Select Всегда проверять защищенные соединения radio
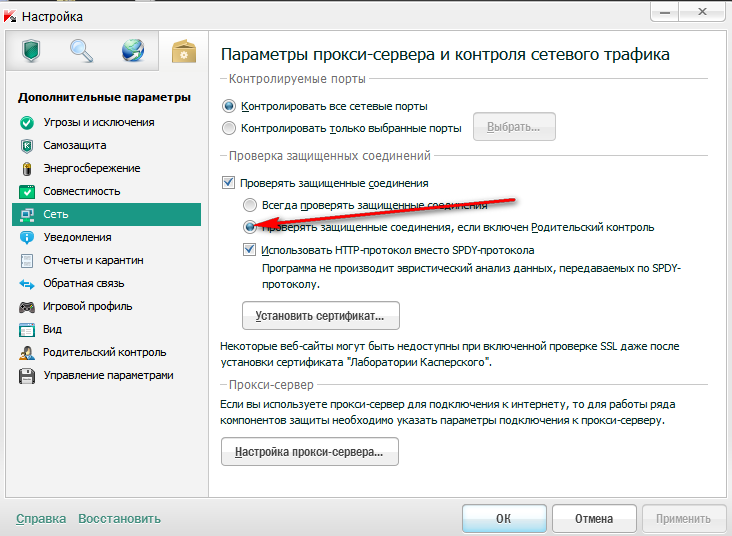 tap(250, 205)
